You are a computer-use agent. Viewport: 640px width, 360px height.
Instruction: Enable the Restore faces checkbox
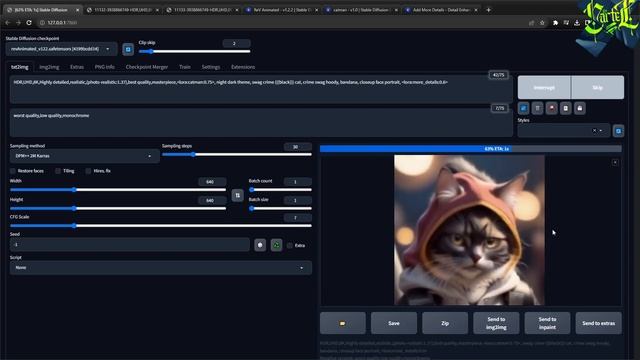point(13,171)
